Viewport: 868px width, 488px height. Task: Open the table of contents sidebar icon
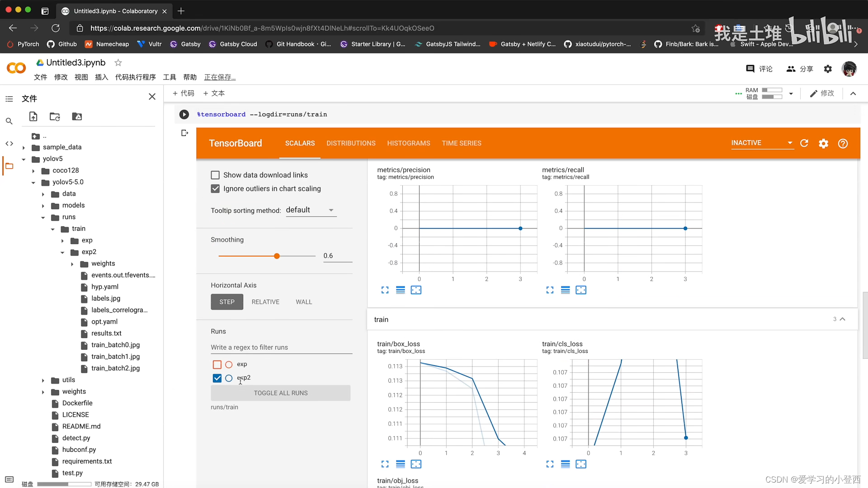pos(9,99)
